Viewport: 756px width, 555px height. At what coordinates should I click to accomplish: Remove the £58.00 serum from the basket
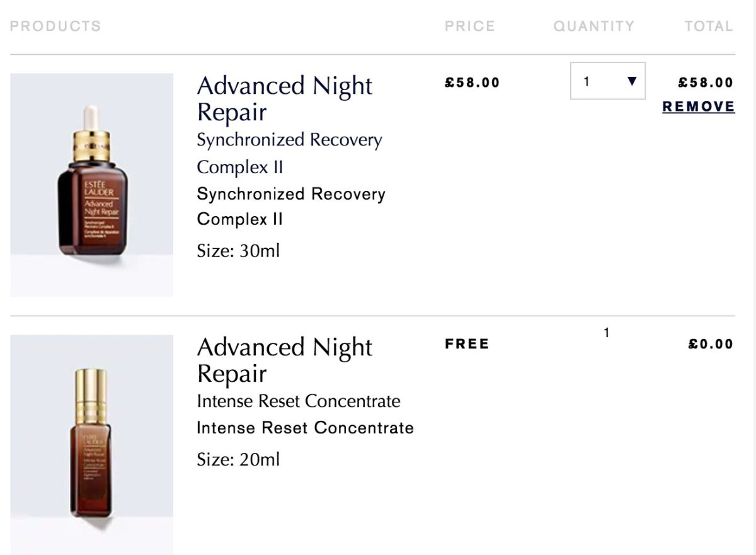click(698, 106)
